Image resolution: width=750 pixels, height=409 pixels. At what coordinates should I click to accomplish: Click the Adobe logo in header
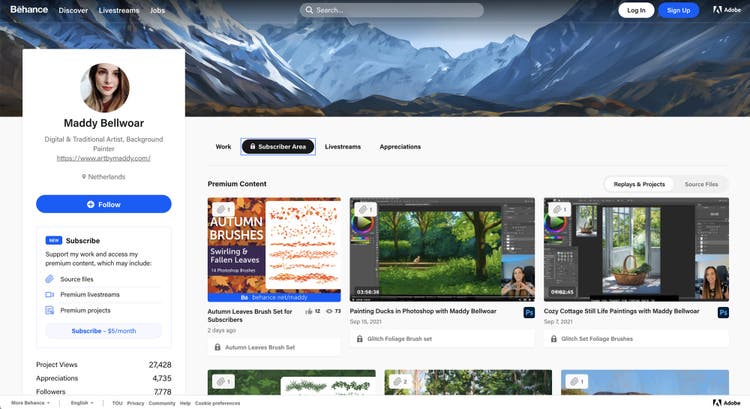(726, 10)
